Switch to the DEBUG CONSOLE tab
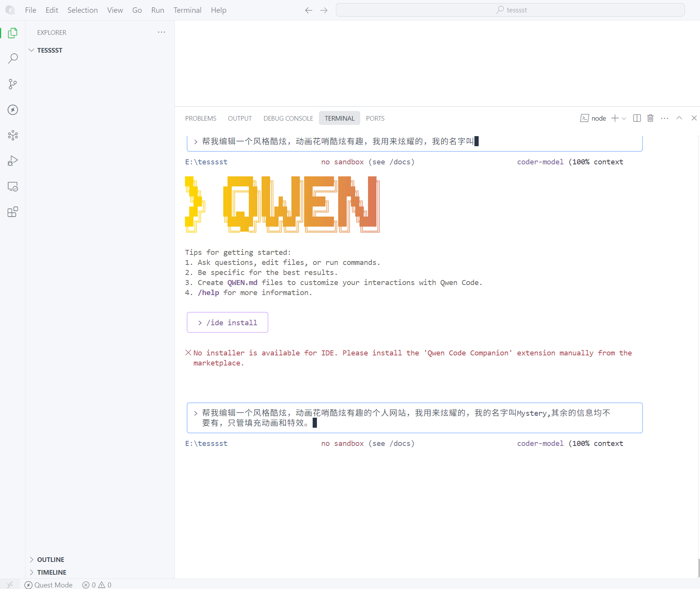The width and height of the screenshot is (700, 589). tap(288, 118)
